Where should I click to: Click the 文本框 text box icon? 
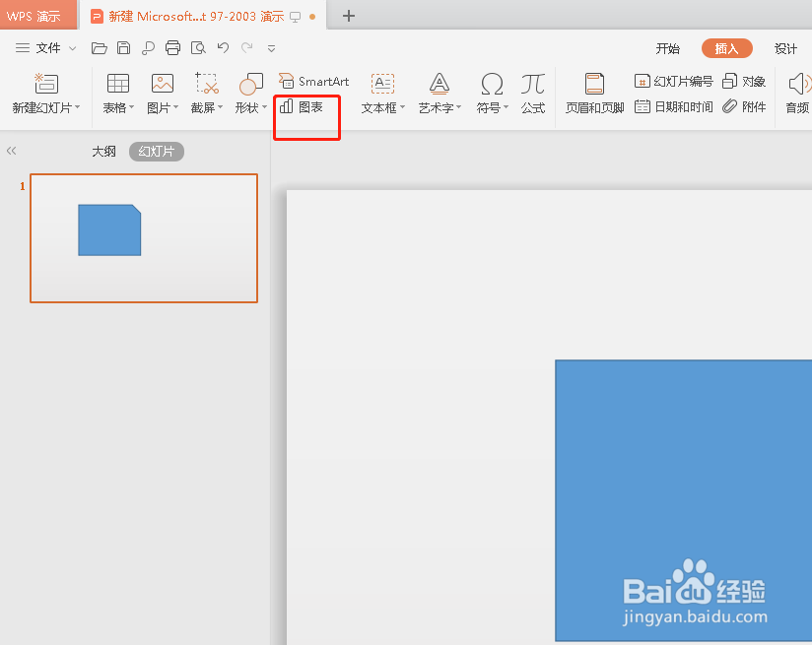(x=382, y=84)
